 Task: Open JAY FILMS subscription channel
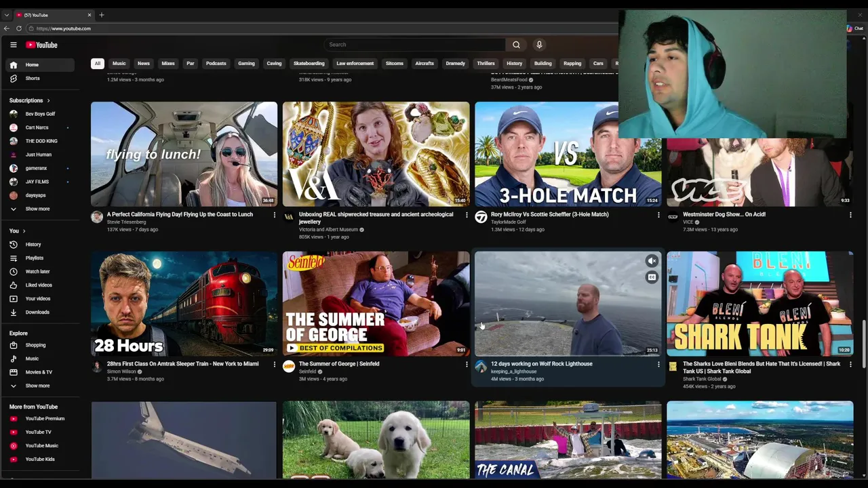pos(41,182)
